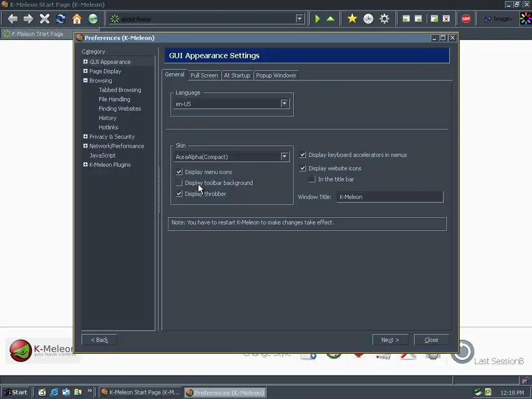
Task: Click the previous tab icon in toolbar
Action: point(406,19)
